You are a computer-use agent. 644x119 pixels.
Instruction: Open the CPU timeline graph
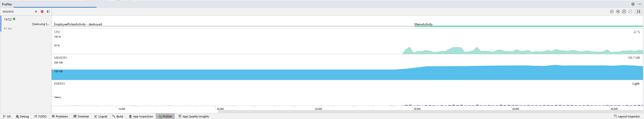point(347,41)
